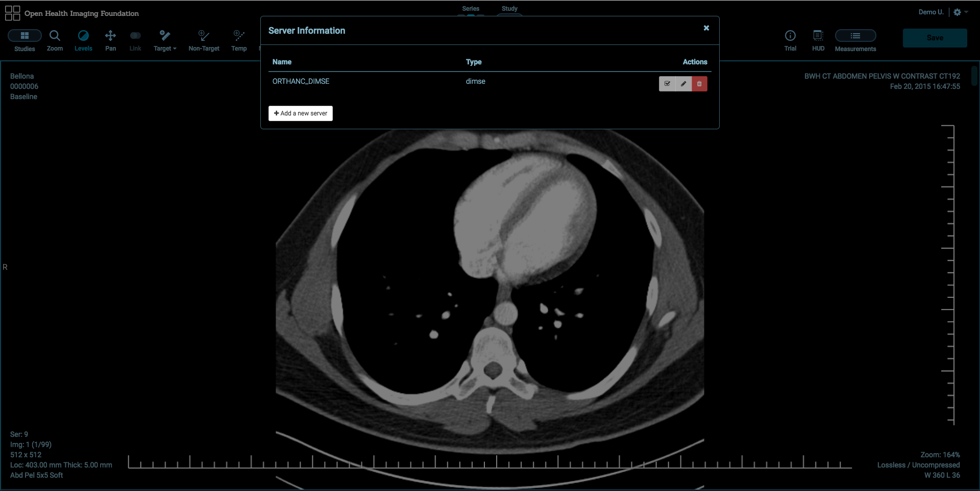Close the Server Information dialog
Viewport: 980px width, 491px height.
[706, 28]
